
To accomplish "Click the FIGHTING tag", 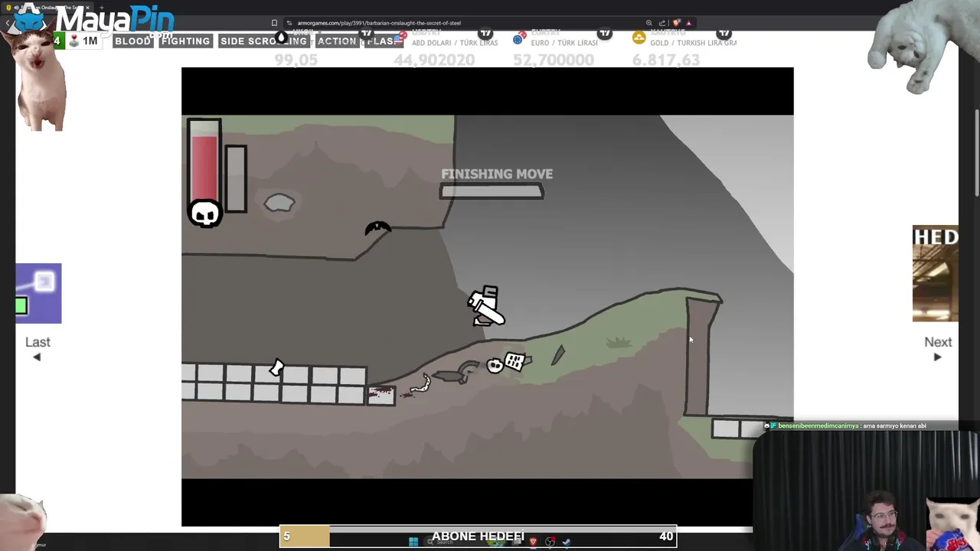I will 185,41.
